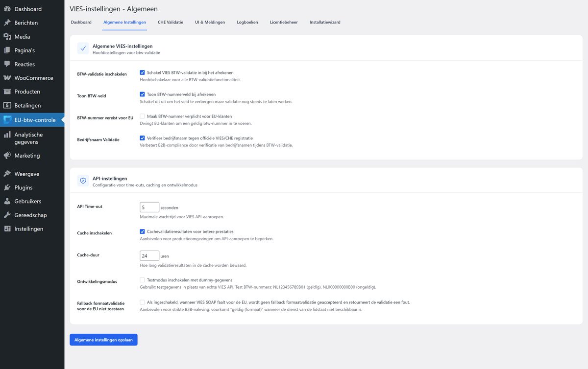Open Gebruikers in the admin sidebar

[x=32, y=201]
